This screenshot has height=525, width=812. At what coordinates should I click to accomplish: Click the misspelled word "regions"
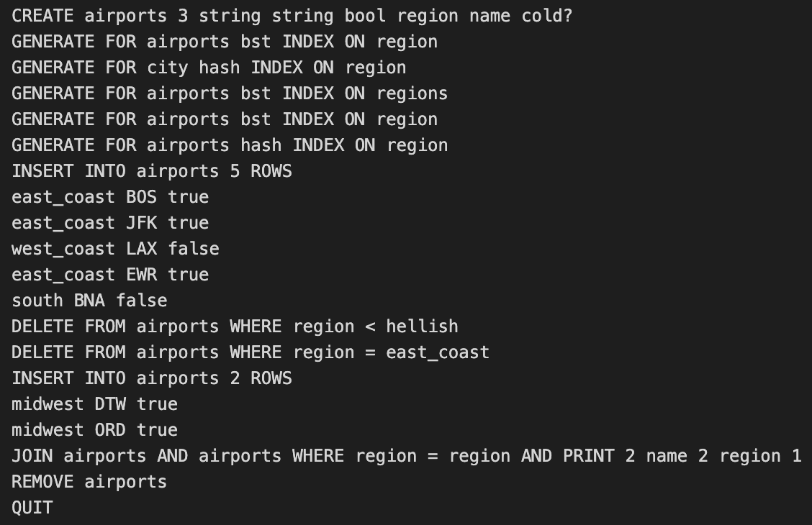pos(412,93)
